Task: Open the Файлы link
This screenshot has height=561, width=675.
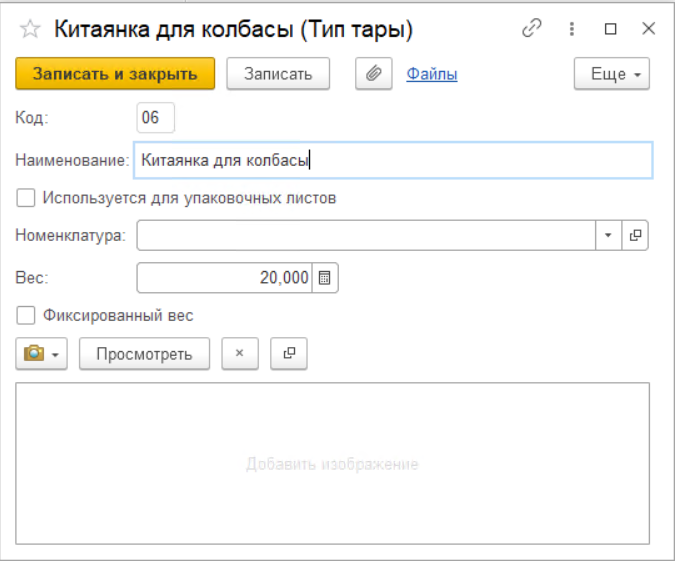Action: [431, 74]
